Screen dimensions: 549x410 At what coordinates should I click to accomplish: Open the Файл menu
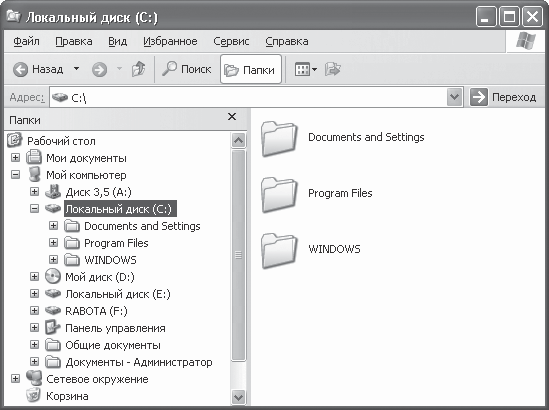26,41
